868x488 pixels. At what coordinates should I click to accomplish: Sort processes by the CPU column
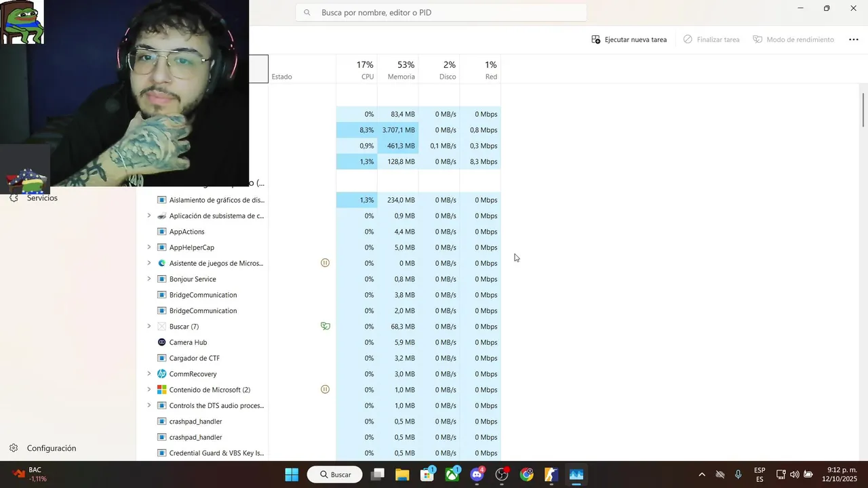point(357,69)
